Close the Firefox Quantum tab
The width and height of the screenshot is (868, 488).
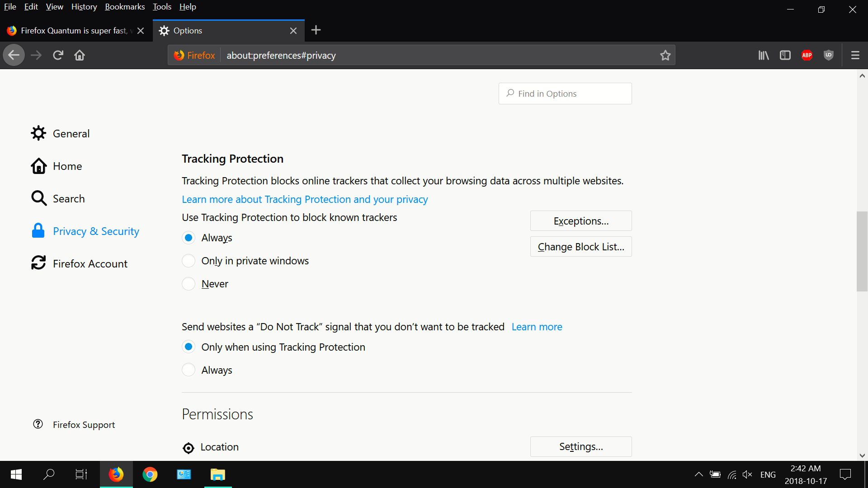click(x=141, y=31)
